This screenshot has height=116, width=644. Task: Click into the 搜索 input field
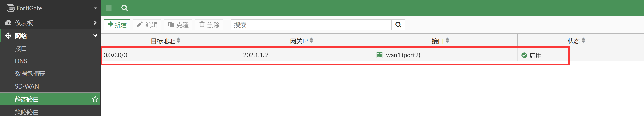coord(311,25)
